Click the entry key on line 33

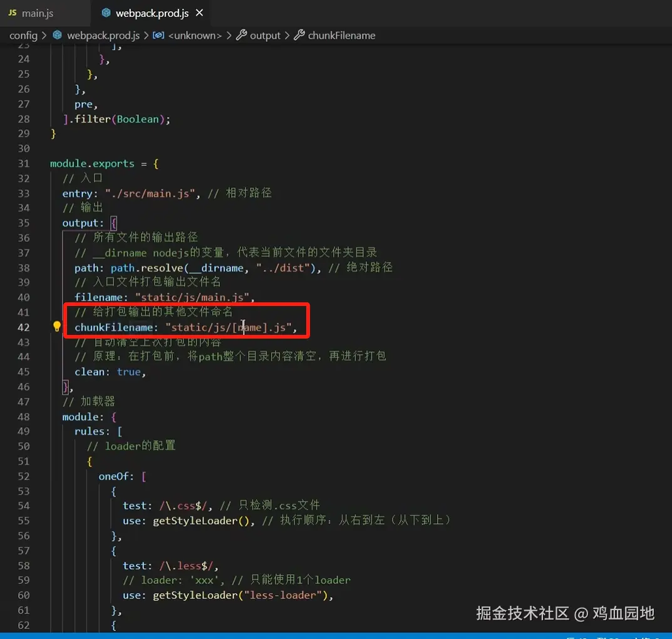pyautogui.click(x=78, y=193)
